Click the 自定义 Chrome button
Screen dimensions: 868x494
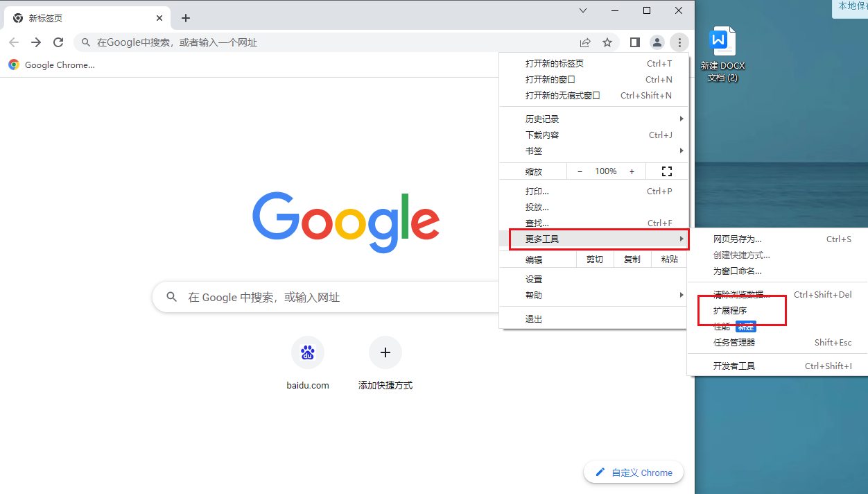[634, 472]
